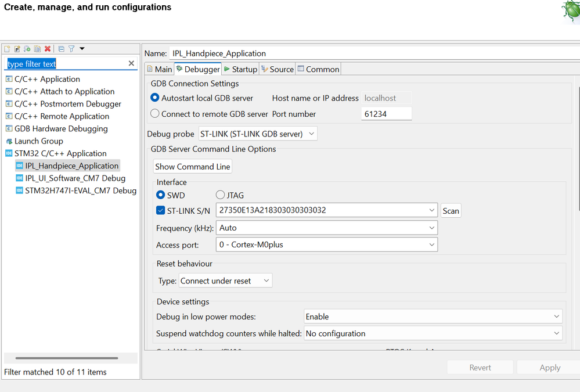
Task: Switch to the Startup tab
Action: pos(240,69)
